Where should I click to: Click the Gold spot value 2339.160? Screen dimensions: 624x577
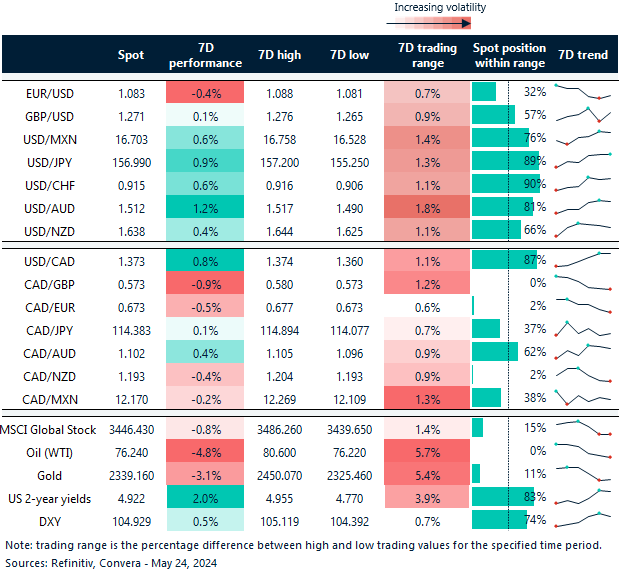coord(125,472)
